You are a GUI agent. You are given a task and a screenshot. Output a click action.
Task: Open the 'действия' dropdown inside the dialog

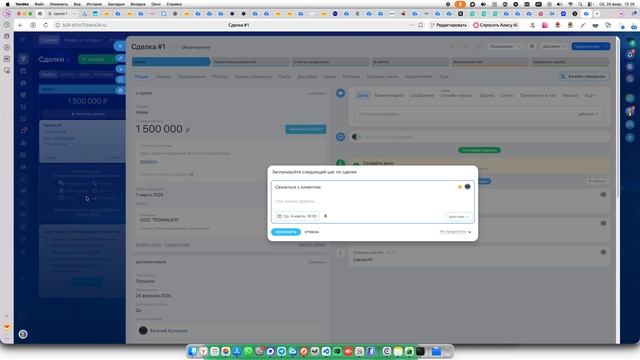tap(458, 216)
